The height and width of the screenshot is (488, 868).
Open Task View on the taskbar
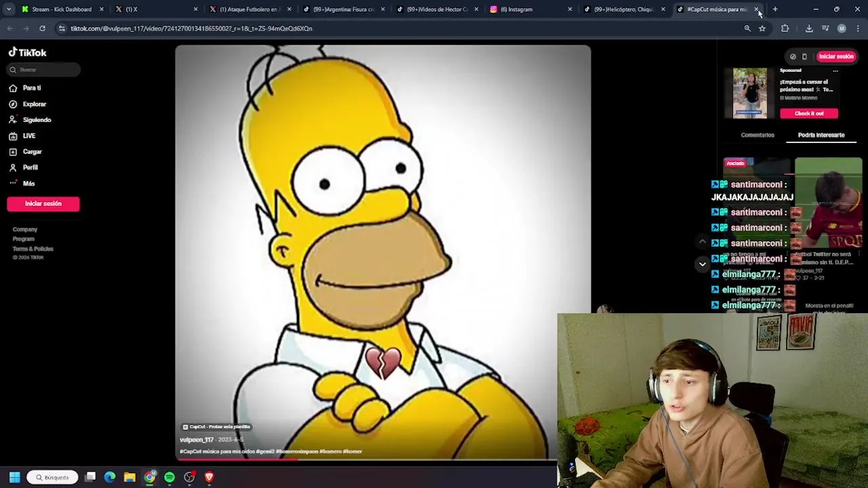point(90,477)
